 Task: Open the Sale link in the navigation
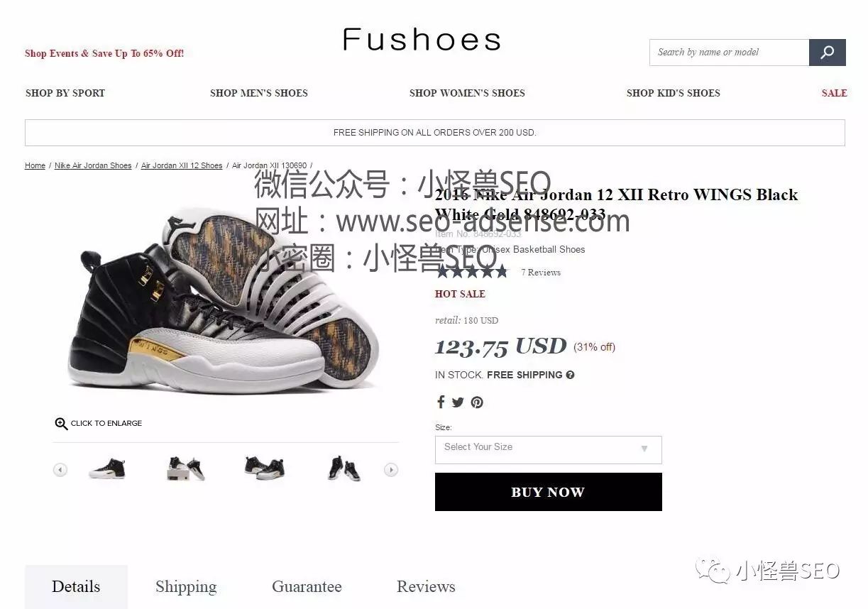point(834,93)
